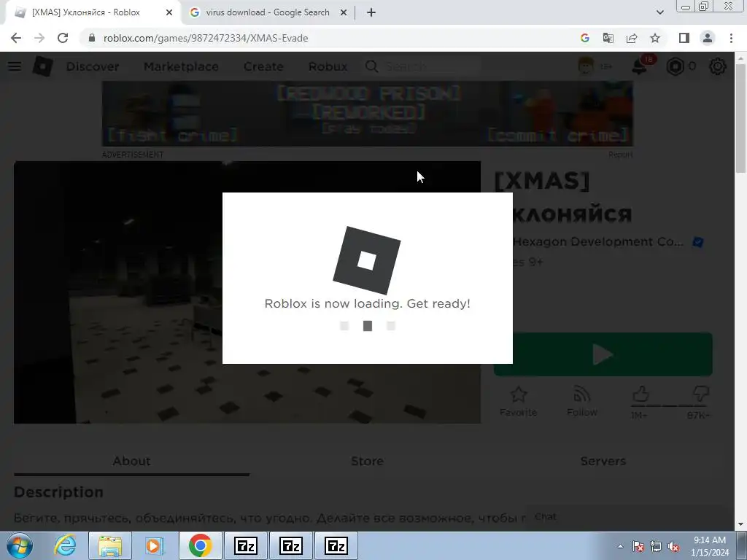Click the page vertical scrollbar thumb

[x=740, y=118]
